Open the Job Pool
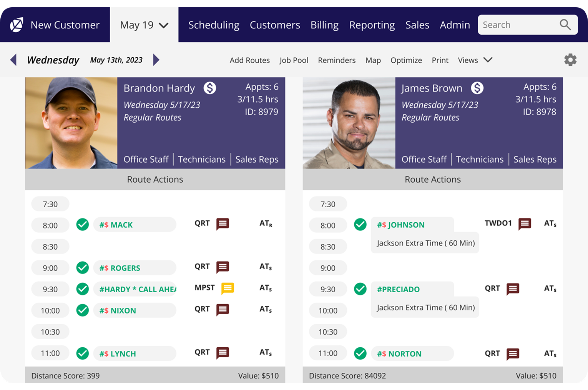 [x=294, y=60]
